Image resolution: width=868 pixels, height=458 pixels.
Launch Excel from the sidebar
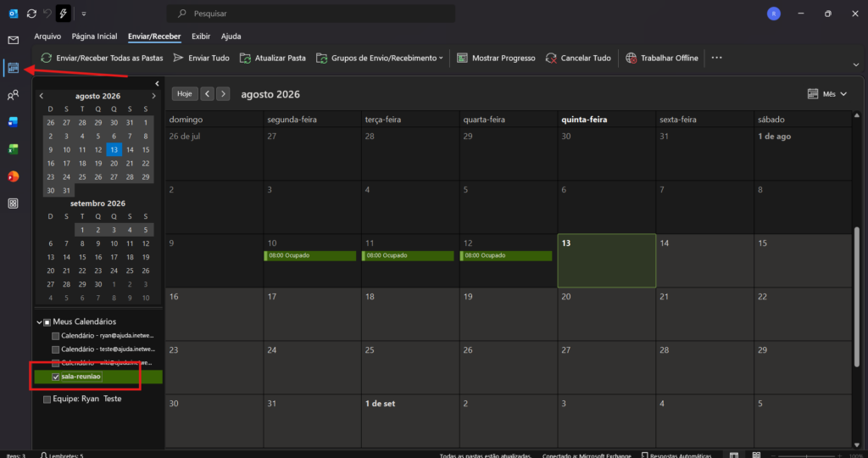(x=14, y=149)
